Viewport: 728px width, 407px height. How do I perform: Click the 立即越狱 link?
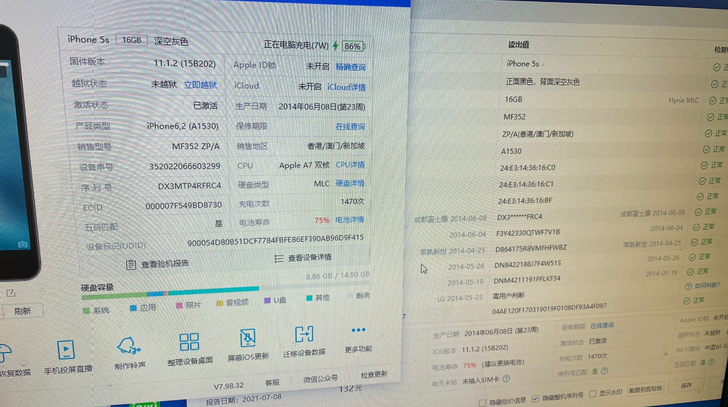click(x=200, y=85)
